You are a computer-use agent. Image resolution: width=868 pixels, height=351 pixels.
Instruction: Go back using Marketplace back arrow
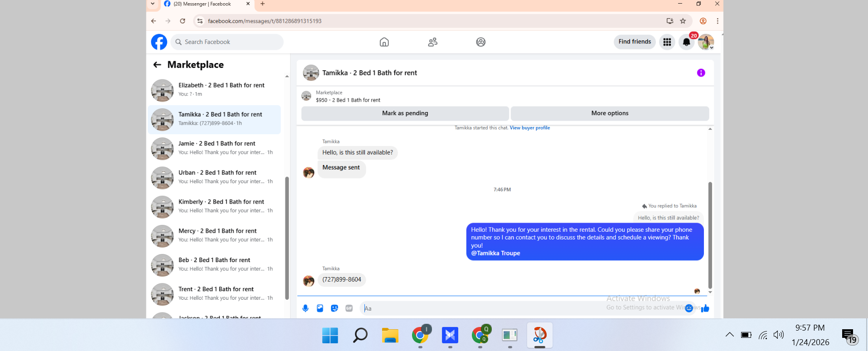pyautogui.click(x=157, y=64)
